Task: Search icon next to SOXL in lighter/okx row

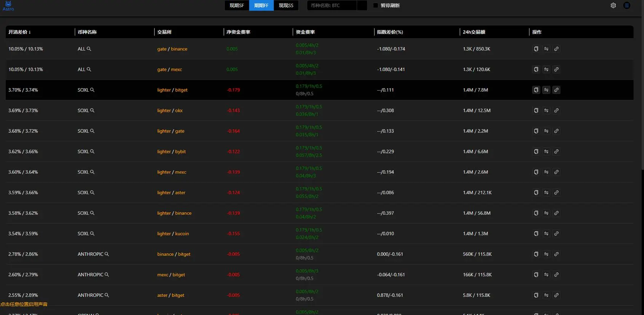Action: [x=92, y=110]
